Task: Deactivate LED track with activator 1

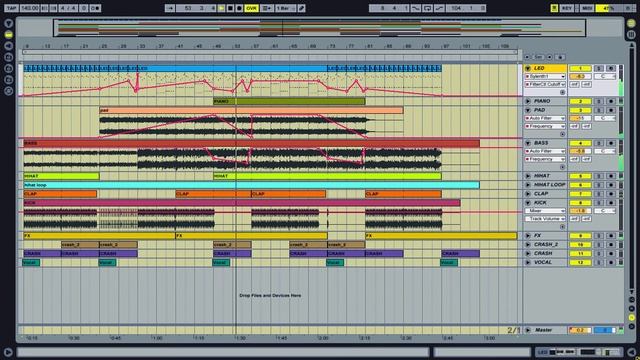Action: [x=580, y=68]
